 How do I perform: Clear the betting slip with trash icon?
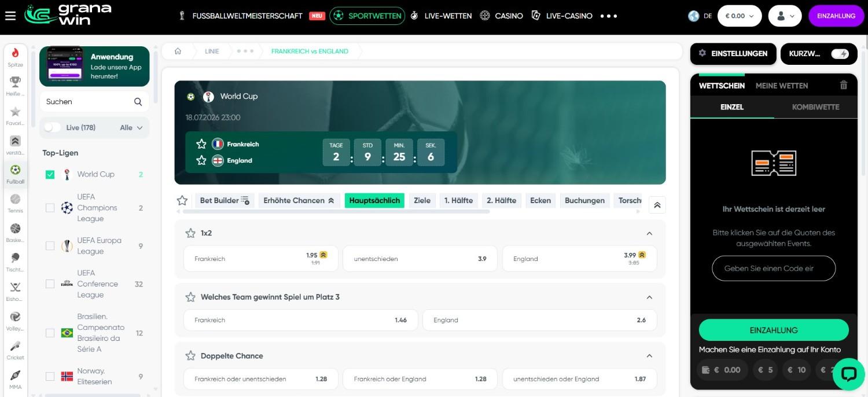coord(844,85)
